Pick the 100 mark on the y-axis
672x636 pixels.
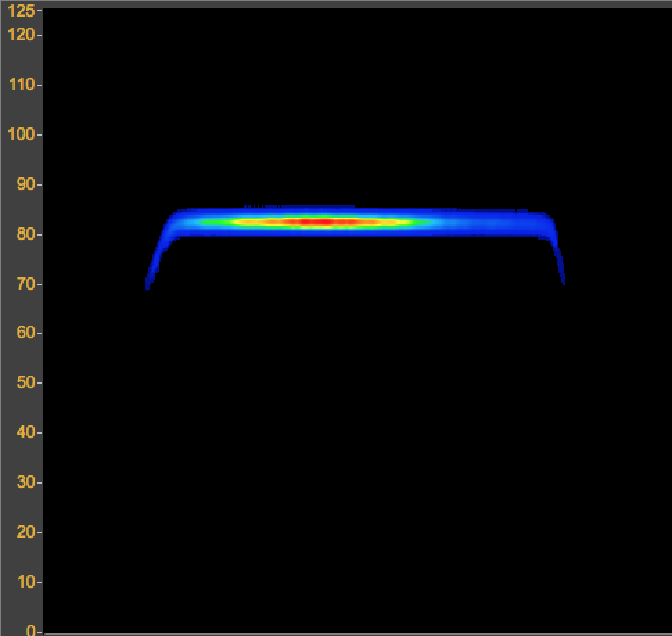(x=21, y=134)
